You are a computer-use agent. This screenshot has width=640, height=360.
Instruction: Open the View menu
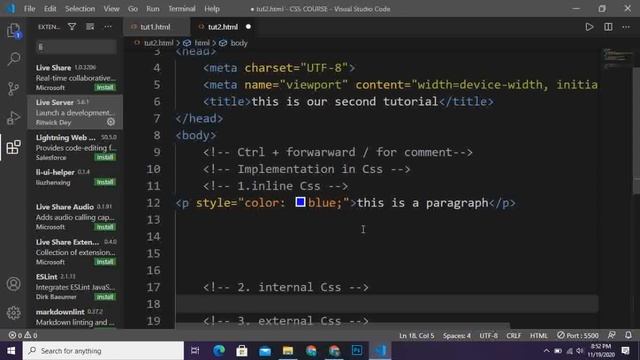(111, 9)
